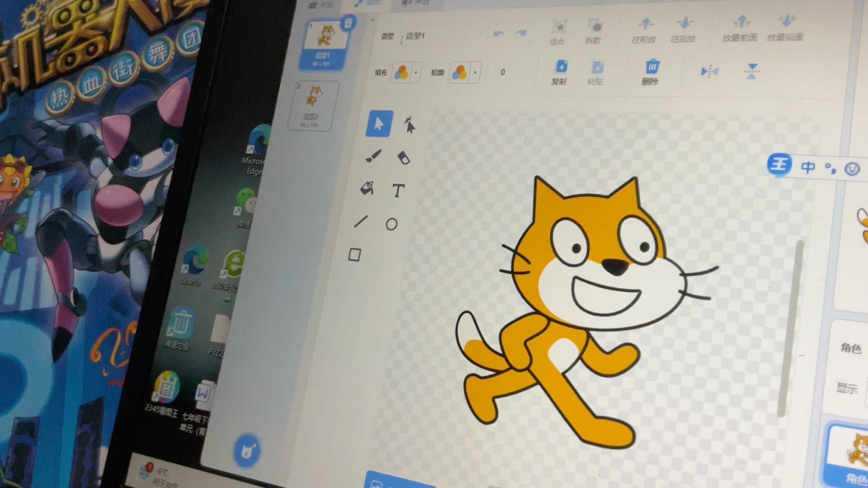Select the first costume thumbnail

click(324, 45)
